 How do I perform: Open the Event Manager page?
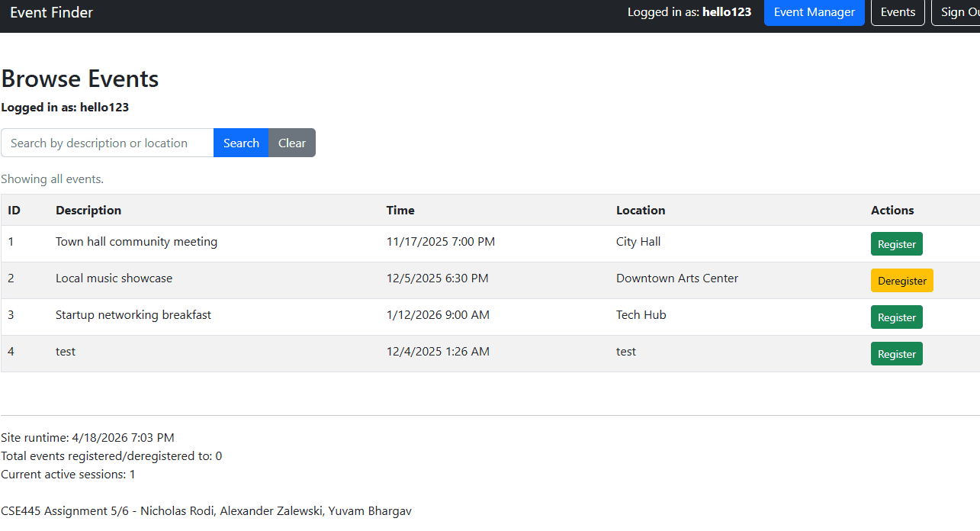pos(815,12)
